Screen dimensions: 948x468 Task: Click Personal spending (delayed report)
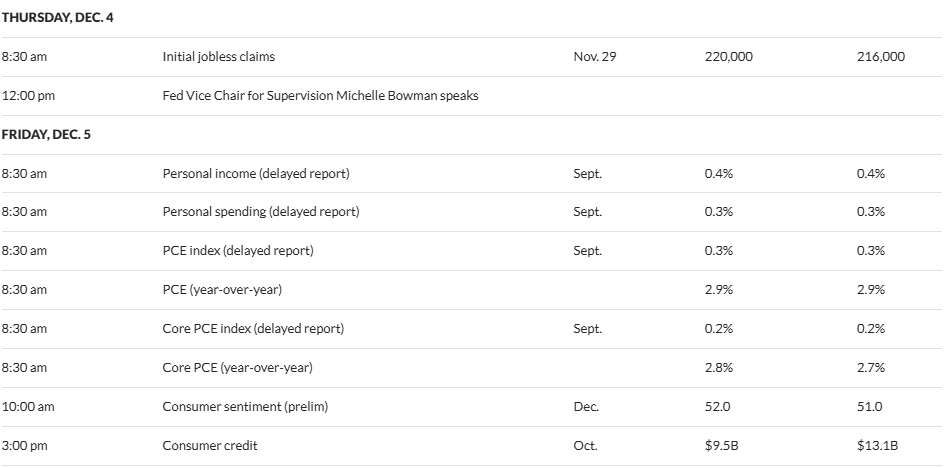pyautogui.click(x=260, y=212)
